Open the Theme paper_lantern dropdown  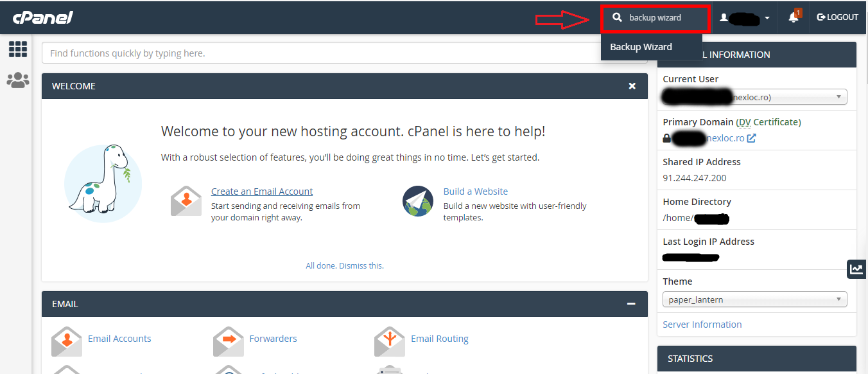[x=755, y=299]
